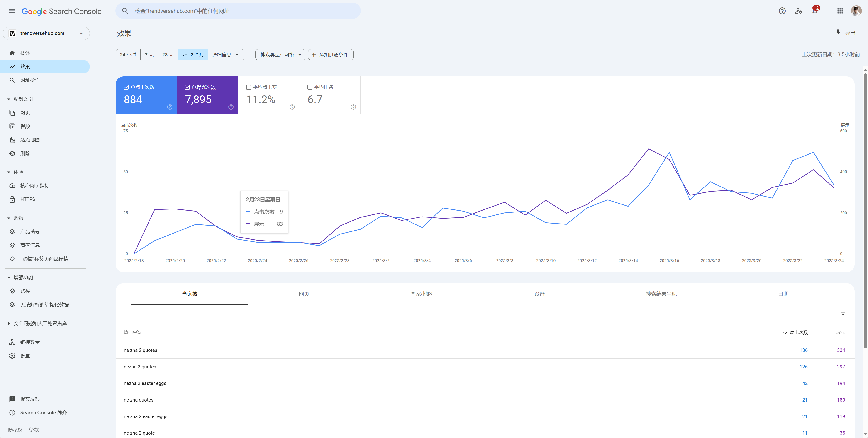Click the 视频 video icon
Image resolution: width=868 pixels, height=438 pixels.
coord(12,126)
